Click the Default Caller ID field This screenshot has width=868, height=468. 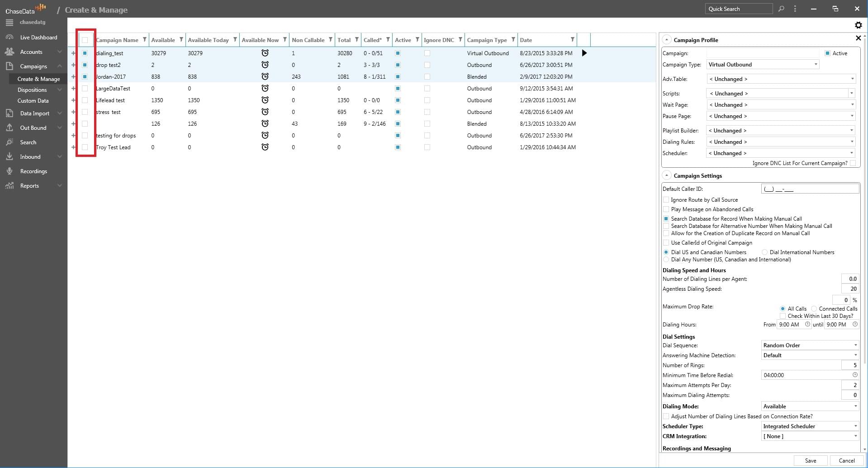click(810, 189)
